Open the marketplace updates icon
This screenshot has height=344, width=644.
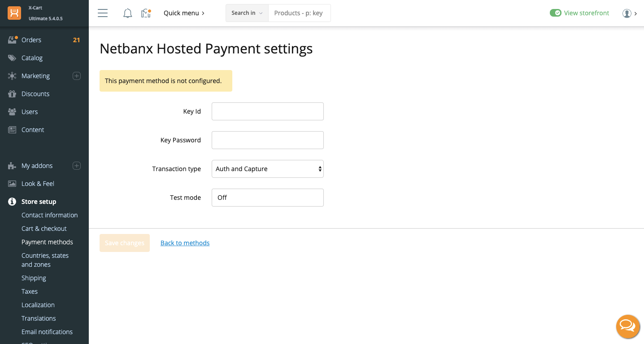(x=146, y=13)
